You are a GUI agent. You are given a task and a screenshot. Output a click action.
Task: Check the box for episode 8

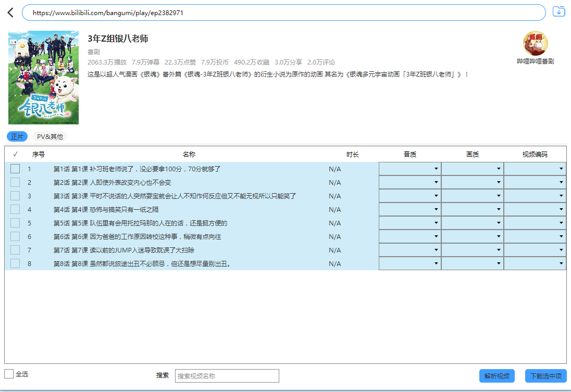click(15, 263)
